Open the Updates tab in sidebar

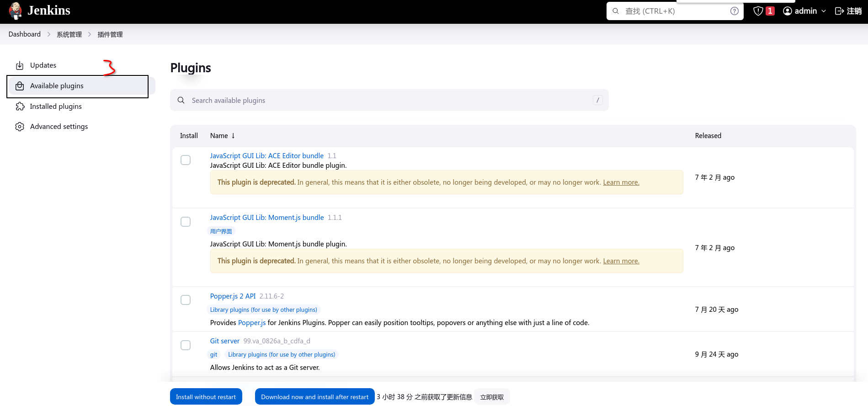pos(81,65)
